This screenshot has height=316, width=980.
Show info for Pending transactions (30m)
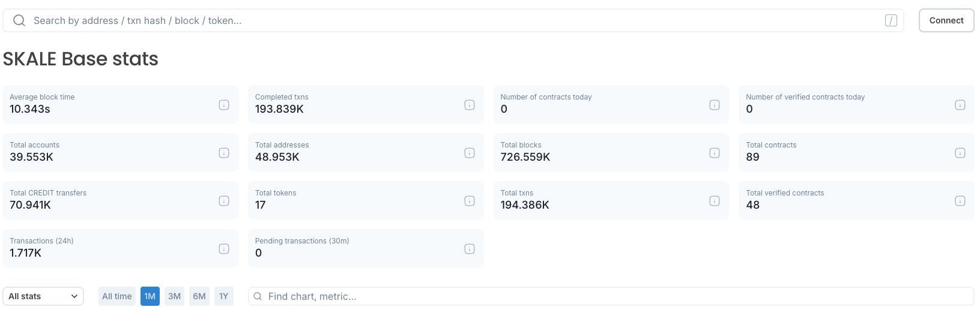point(470,249)
